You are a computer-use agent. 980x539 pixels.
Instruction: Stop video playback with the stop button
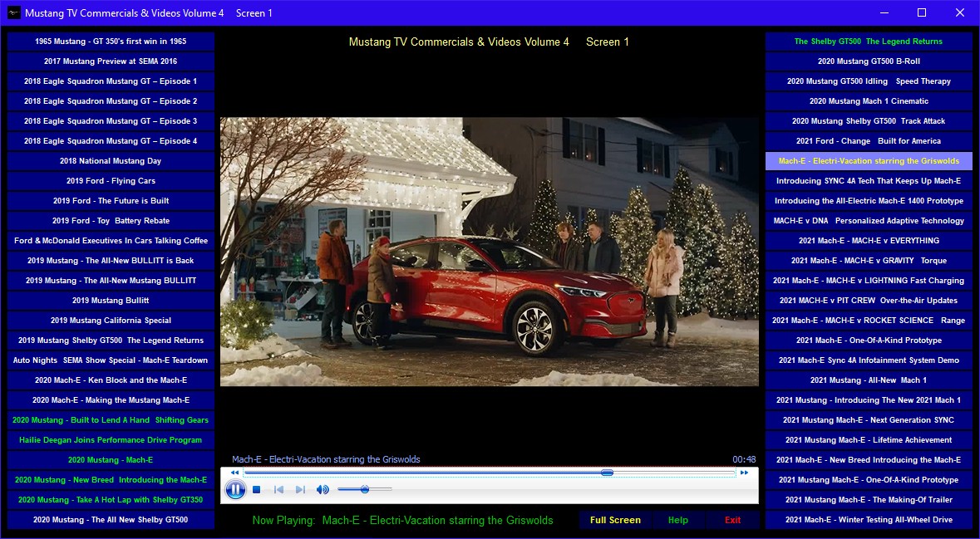click(x=256, y=490)
